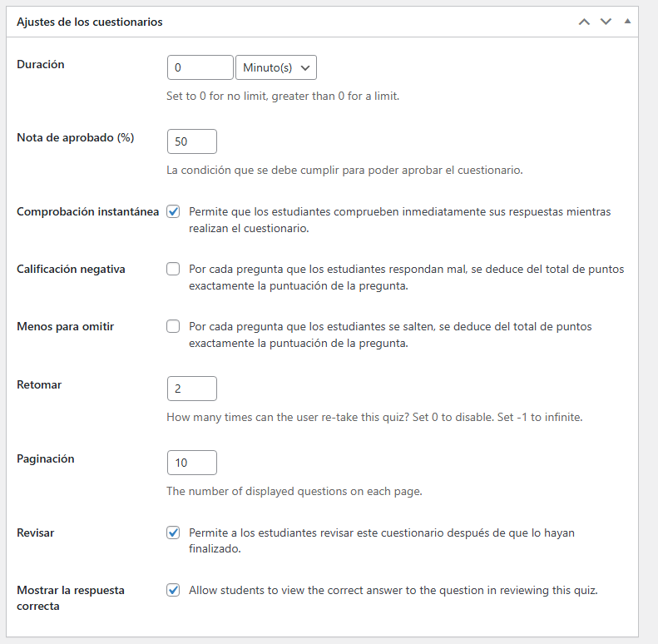The image size is (658, 644).
Task: Click the Calificación negativa label
Action: click(x=71, y=269)
